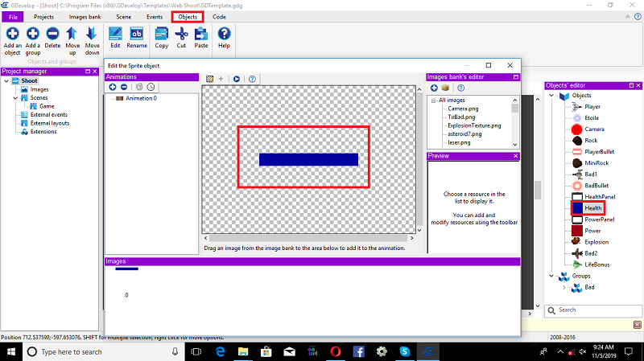Click the Delete object ribbon icon
This screenshot has height=361, width=644.
click(52, 34)
